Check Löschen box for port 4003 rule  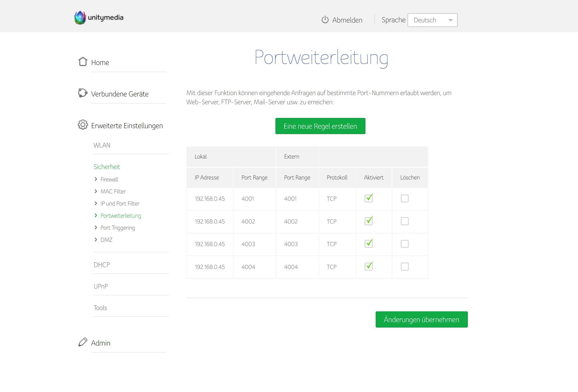click(x=404, y=244)
